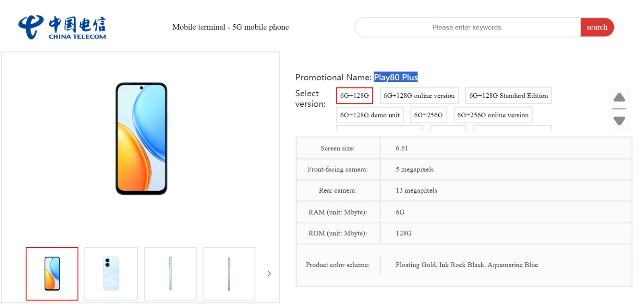Image resolution: width=644 pixels, height=308 pixels.
Task: Select the front view phone thumbnail
Action: 52,274
